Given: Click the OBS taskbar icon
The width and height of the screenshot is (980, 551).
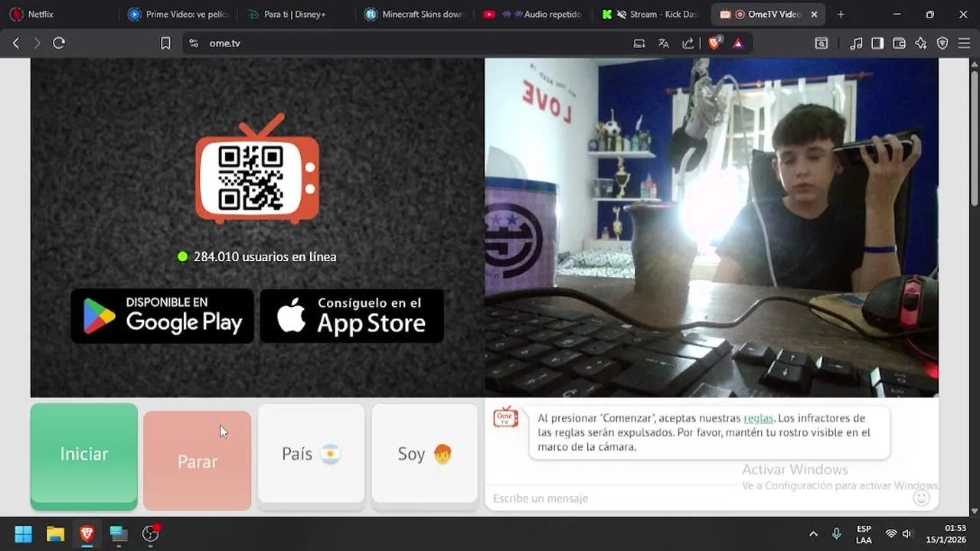Looking at the screenshot, I should [150, 533].
